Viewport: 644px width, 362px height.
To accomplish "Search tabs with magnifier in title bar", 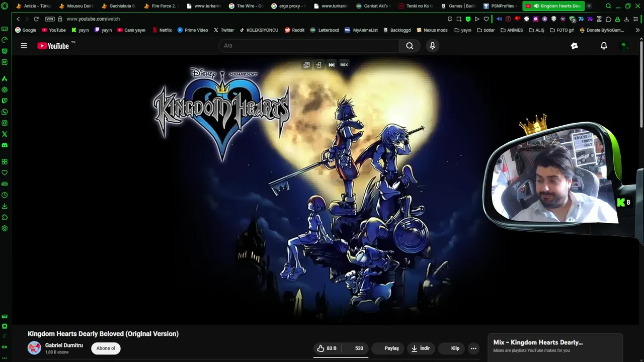I will 608,6.
